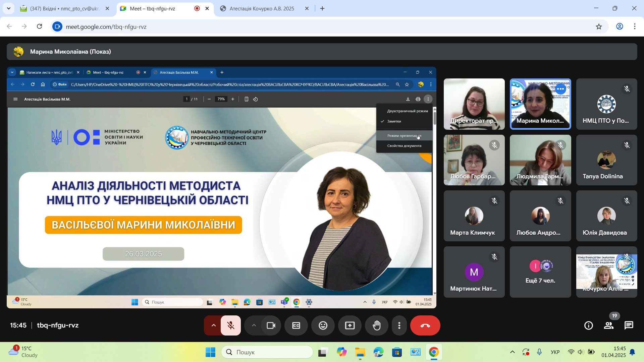The height and width of the screenshot is (362, 644).
Task: Click the present screen icon
Action: 350,325
